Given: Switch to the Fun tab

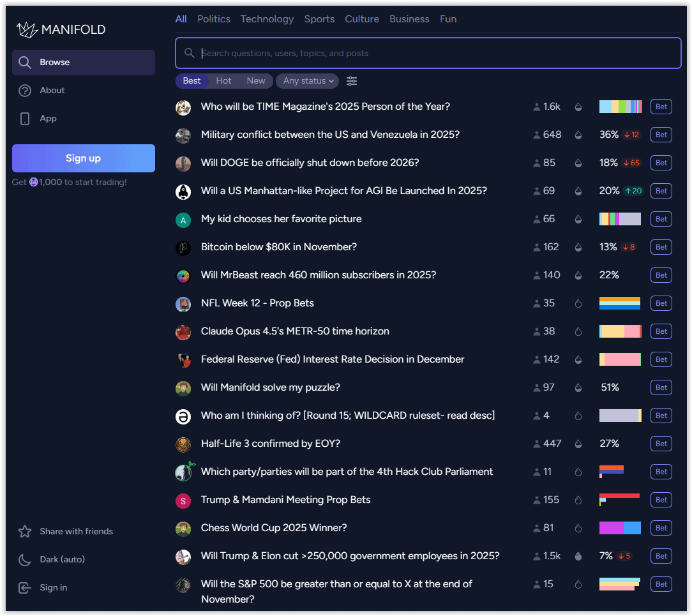Looking at the screenshot, I should tap(448, 19).
